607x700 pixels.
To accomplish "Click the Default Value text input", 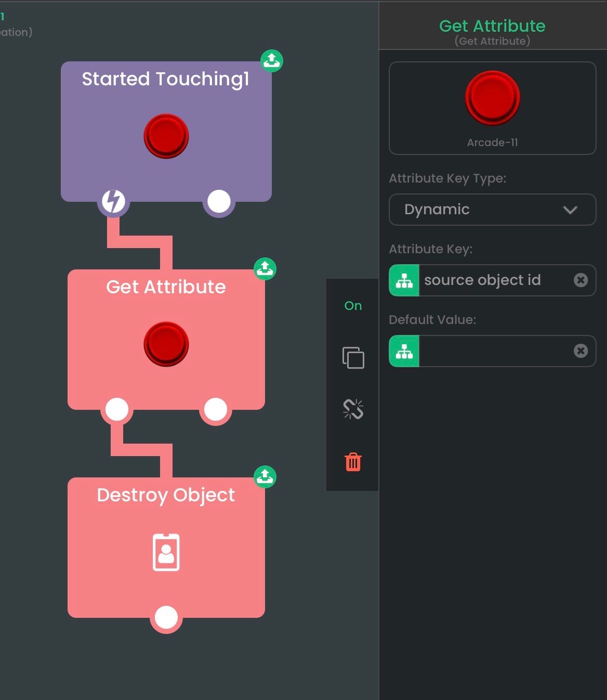I will click(494, 351).
